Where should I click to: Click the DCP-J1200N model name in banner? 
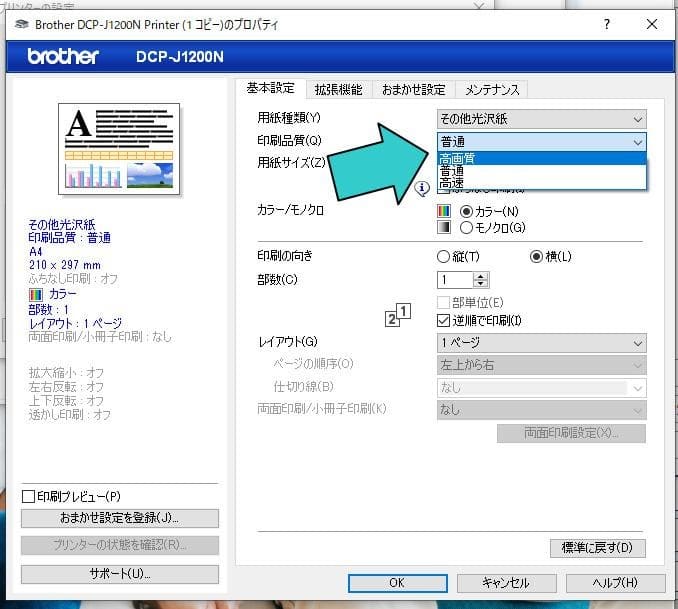[180, 57]
